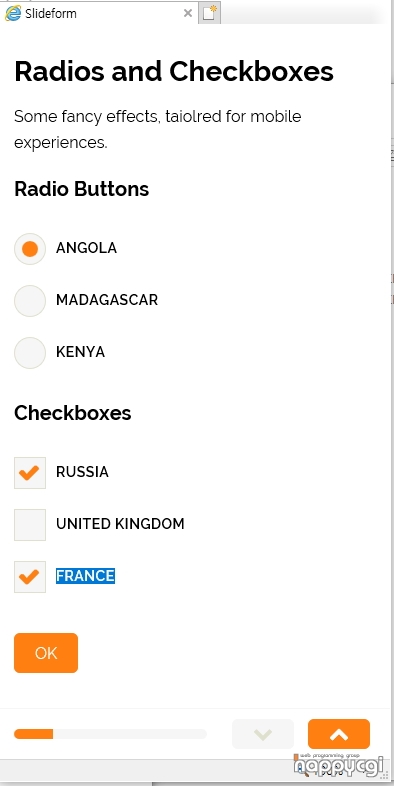Click the happycgi watermark logo
Screen dimensions: 394x786
(339, 765)
